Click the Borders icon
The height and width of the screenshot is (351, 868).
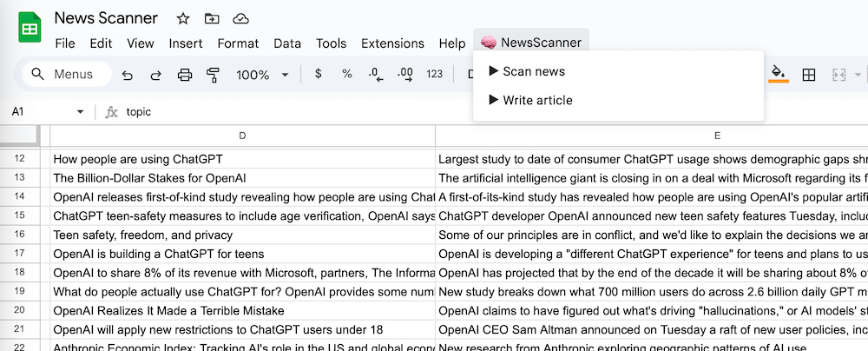pyautogui.click(x=808, y=75)
